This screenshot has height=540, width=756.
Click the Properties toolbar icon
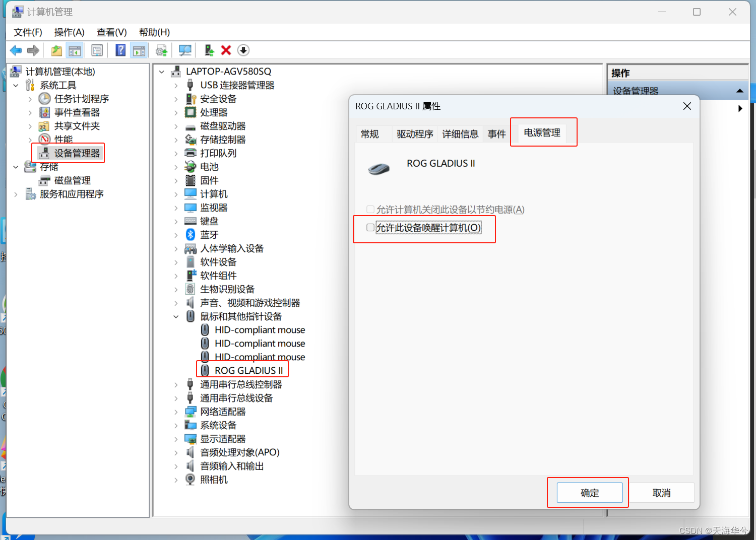click(x=97, y=50)
